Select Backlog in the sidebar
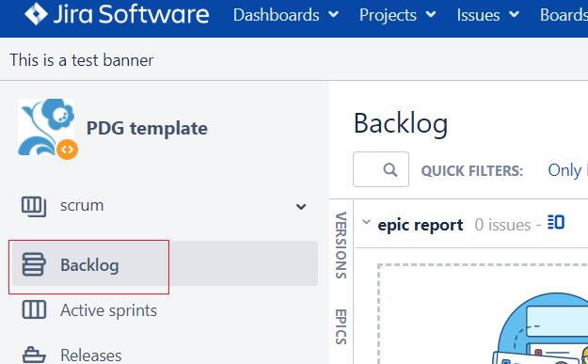This screenshot has height=364, width=588. (165, 264)
